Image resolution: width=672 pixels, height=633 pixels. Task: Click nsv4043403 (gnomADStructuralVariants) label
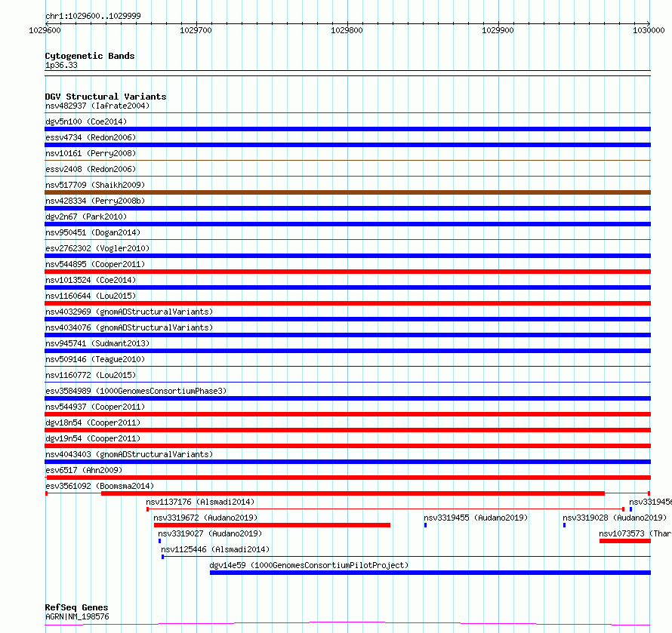(x=129, y=454)
